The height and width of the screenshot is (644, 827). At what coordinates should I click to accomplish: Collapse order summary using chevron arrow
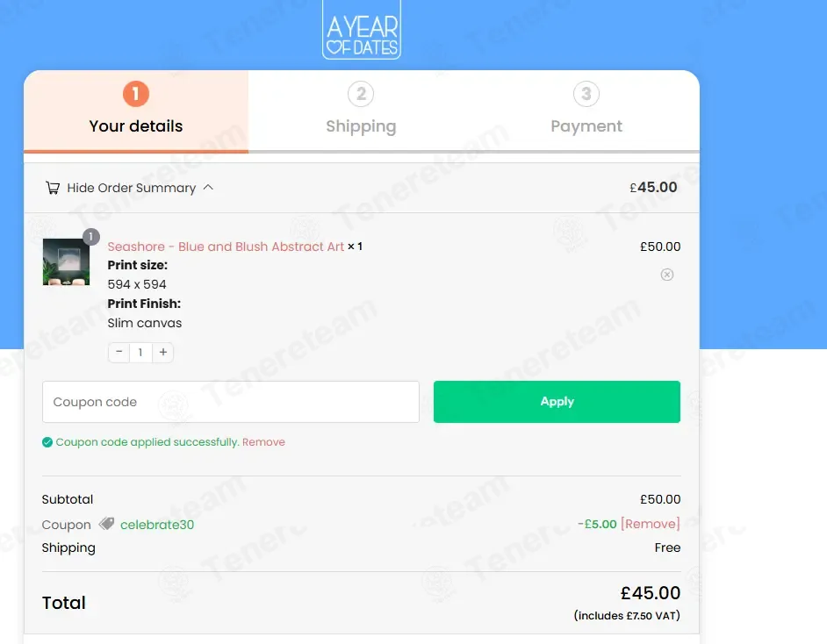point(208,187)
